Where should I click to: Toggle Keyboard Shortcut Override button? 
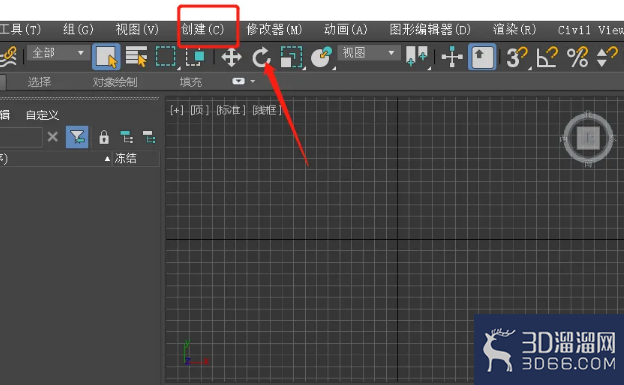click(482, 57)
